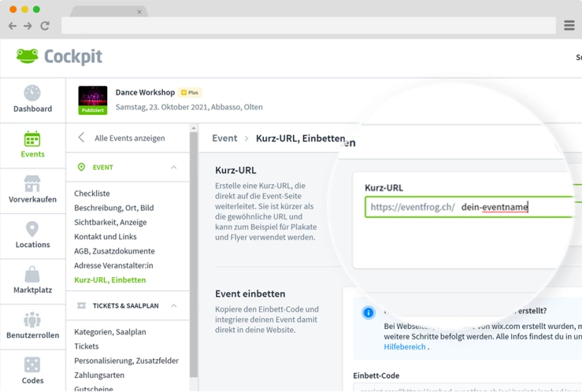Click the Cockpit frog logo
Viewport: 582px width, 392px height.
pos(28,57)
